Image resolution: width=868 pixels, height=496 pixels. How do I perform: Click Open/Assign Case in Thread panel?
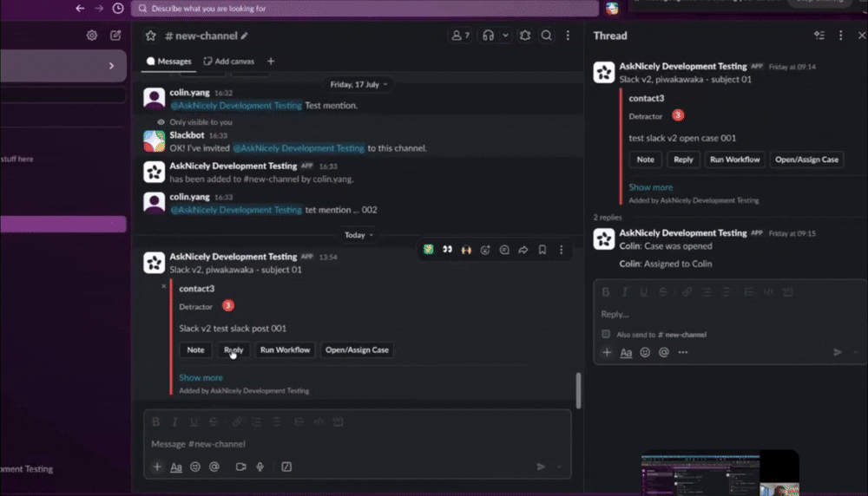806,160
